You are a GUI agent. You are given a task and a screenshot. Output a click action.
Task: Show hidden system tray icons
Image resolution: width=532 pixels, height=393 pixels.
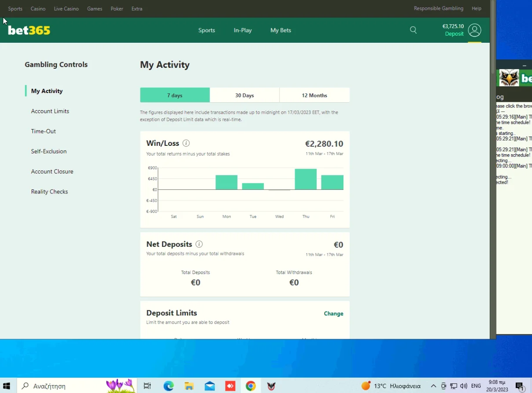tap(433, 386)
